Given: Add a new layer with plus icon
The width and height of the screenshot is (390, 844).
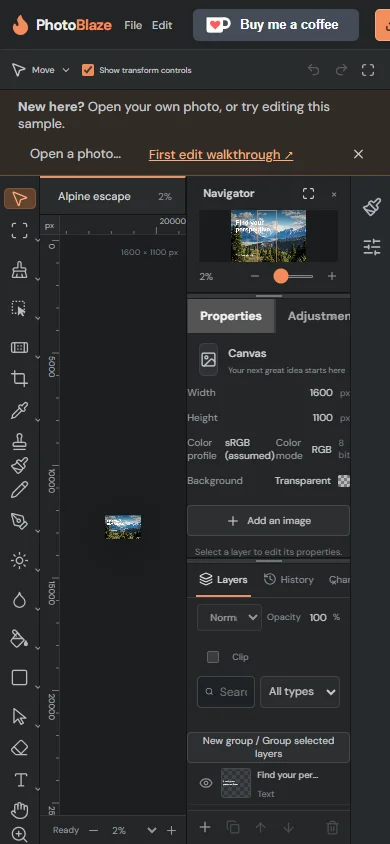Looking at the screenshot, I should (x=204, y=827).
